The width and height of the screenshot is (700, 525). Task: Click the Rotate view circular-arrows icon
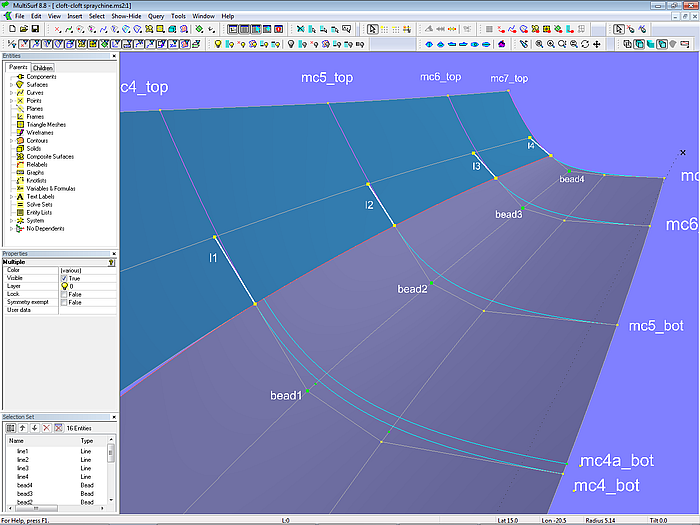[586, 44]
